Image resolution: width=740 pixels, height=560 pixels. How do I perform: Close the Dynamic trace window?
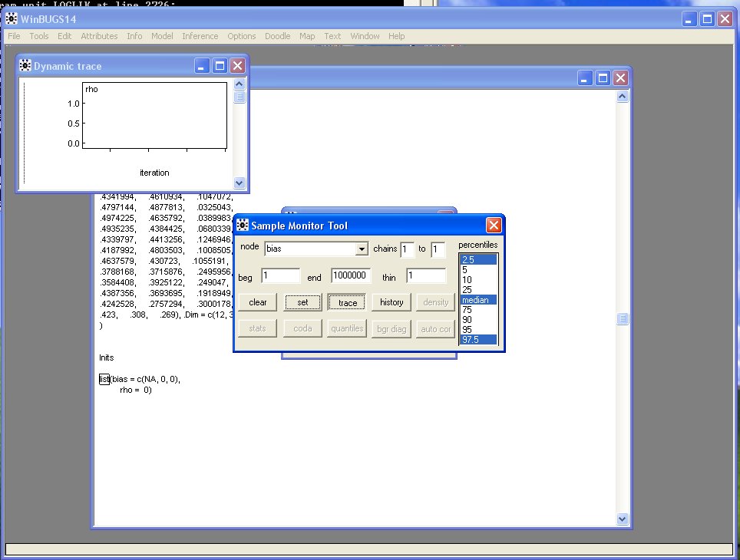(237, 66)
